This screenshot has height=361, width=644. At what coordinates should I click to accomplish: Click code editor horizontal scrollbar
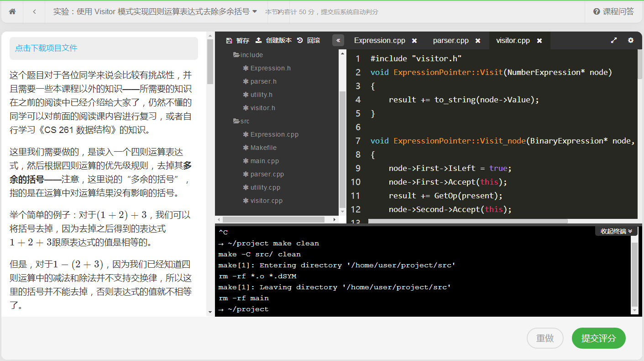coord(468,221)
